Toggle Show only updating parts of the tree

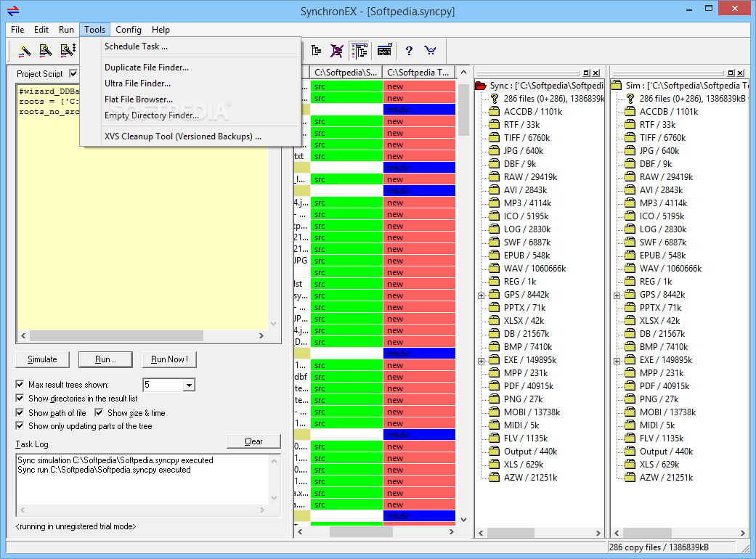point(20,425)
